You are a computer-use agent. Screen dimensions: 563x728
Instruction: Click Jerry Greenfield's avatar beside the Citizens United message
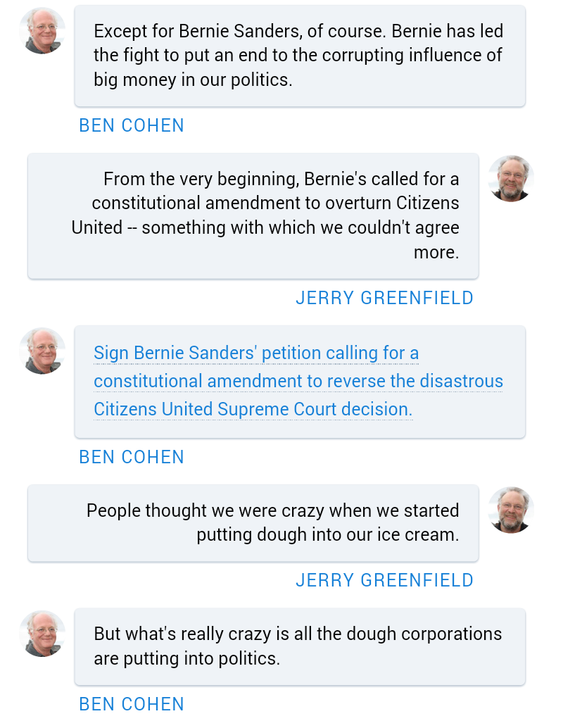[x=511, y=179]
